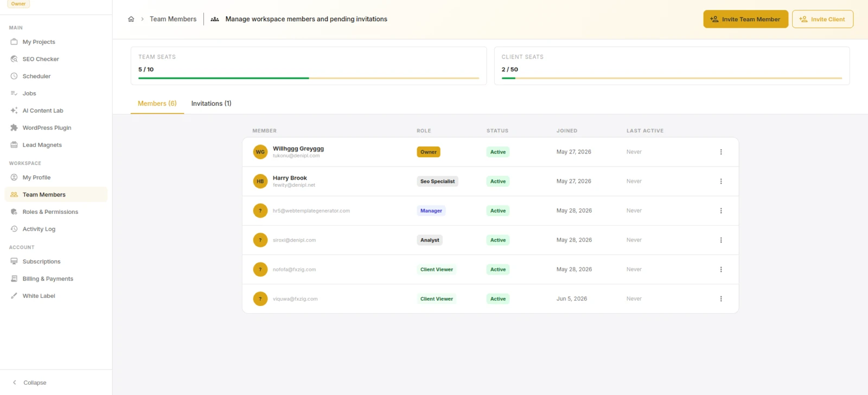The height and width of the screenshot is (395, 868).
Task: Open actions menu for siroxi@denipl.com
Action: pyautogui.click(x=721, y=240)
